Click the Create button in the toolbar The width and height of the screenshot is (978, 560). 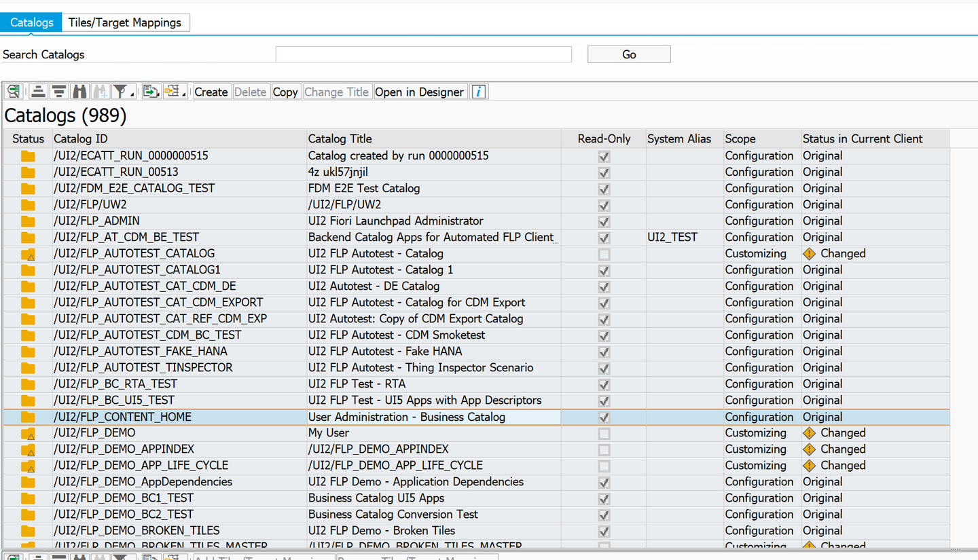click(211, 92)
